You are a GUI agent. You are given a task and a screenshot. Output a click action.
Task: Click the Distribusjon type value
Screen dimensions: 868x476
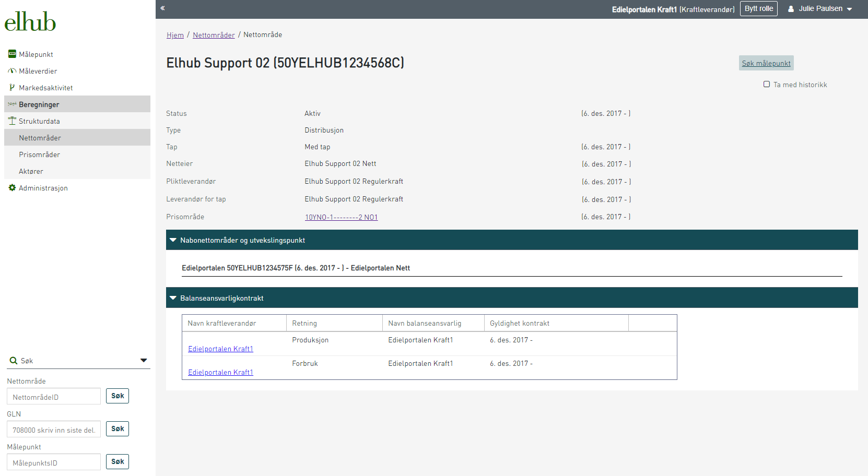point(324,130)
